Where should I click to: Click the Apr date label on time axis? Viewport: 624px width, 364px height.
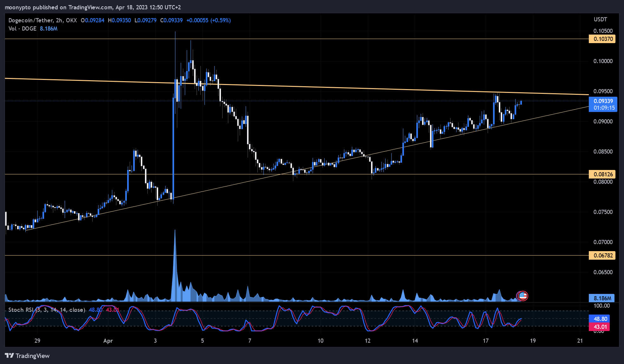[x=108, y=341]
